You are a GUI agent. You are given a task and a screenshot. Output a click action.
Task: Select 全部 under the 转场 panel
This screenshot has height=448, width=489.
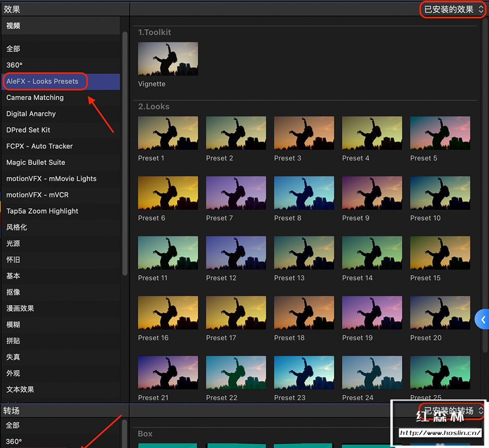(61, 425)
